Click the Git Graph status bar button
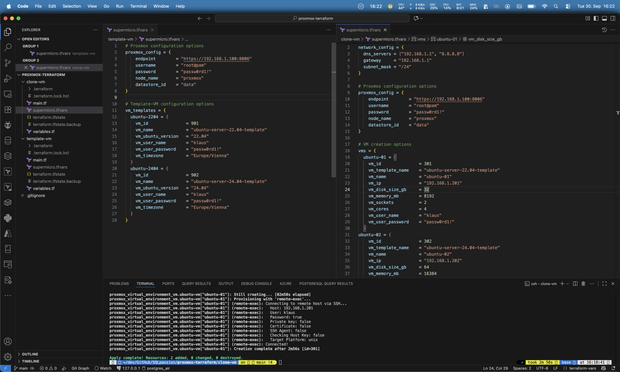 click(x=80, y=368)
